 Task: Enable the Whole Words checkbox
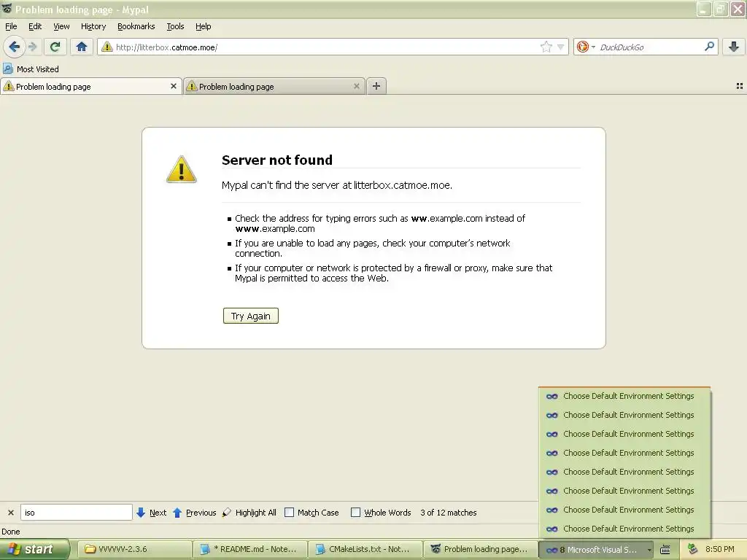click(x=355, y=513)
